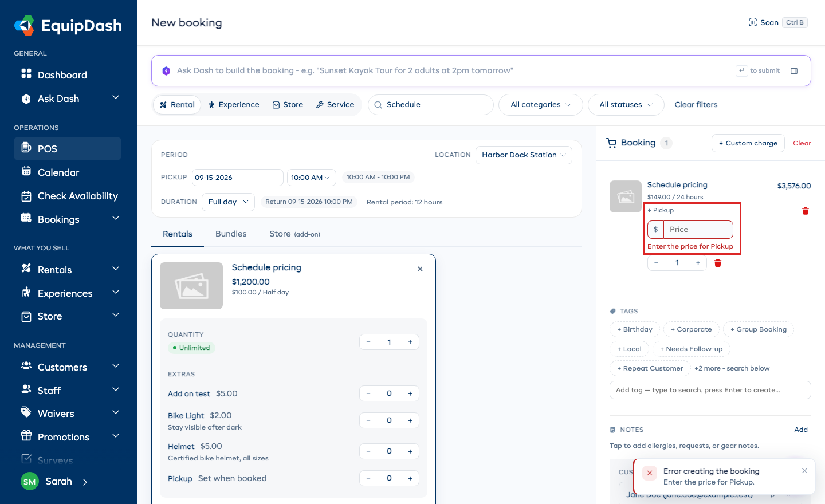825x504 pixels.
Task: Click Clear filters link
Action: [696, 105]
